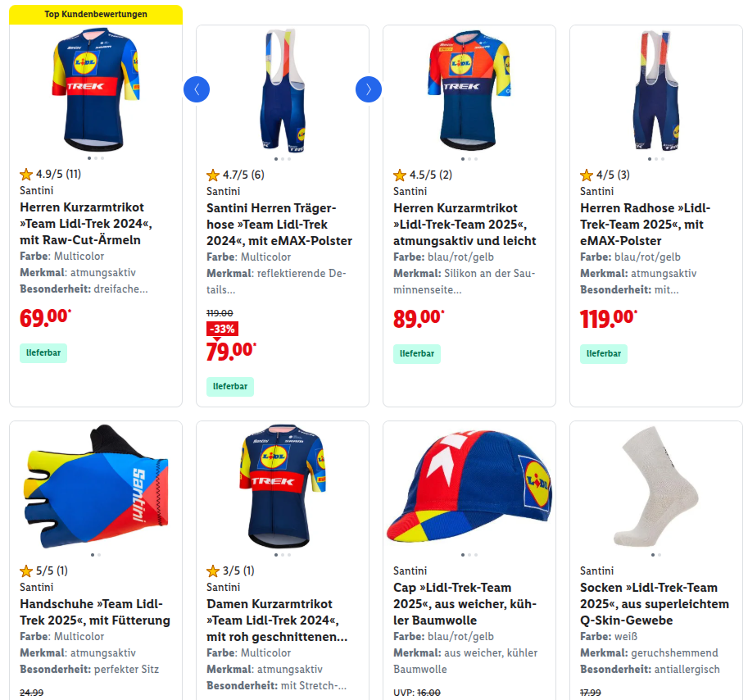Image resolution: width=748 pixels, height=700 pixels.
Task: Click image pagination dots under 2025 jersey
Action: [x=469, y=159]
